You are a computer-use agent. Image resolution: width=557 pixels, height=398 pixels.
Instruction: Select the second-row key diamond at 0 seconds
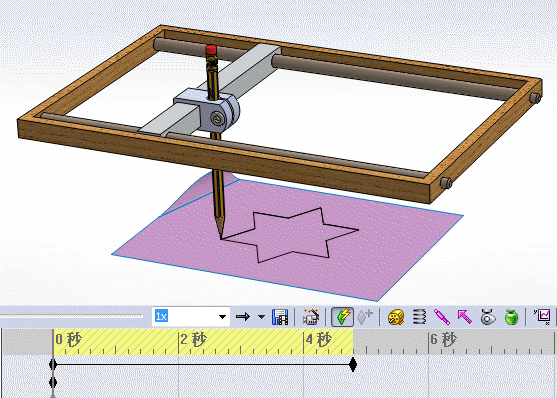click(53, 383)
